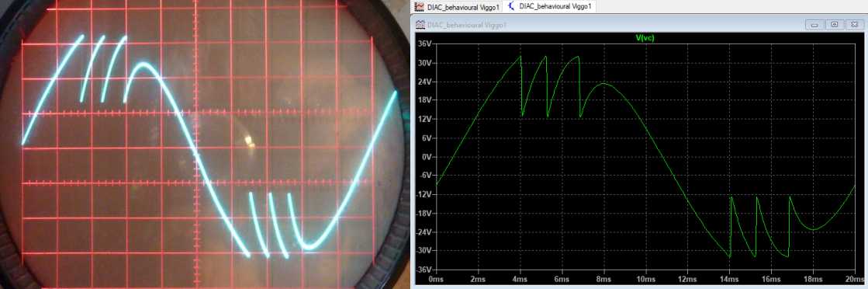Click the 8ms label on time axis
This screenshot has height=289, width=868.
[x=604, y=280]
